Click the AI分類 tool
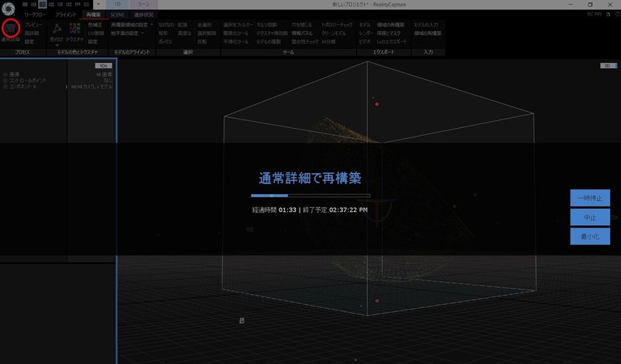Screen dimensions: 621x364 pos(328,42)
